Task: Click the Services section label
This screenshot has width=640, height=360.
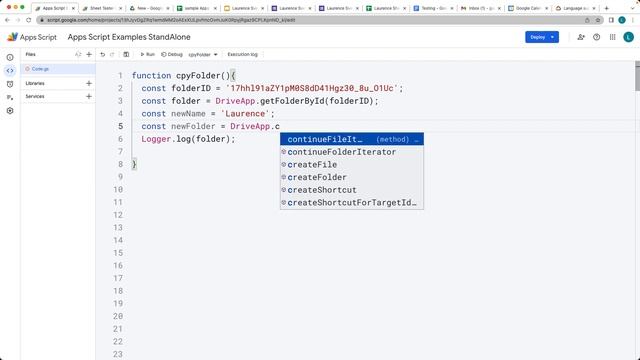Action: click(35, 96)
